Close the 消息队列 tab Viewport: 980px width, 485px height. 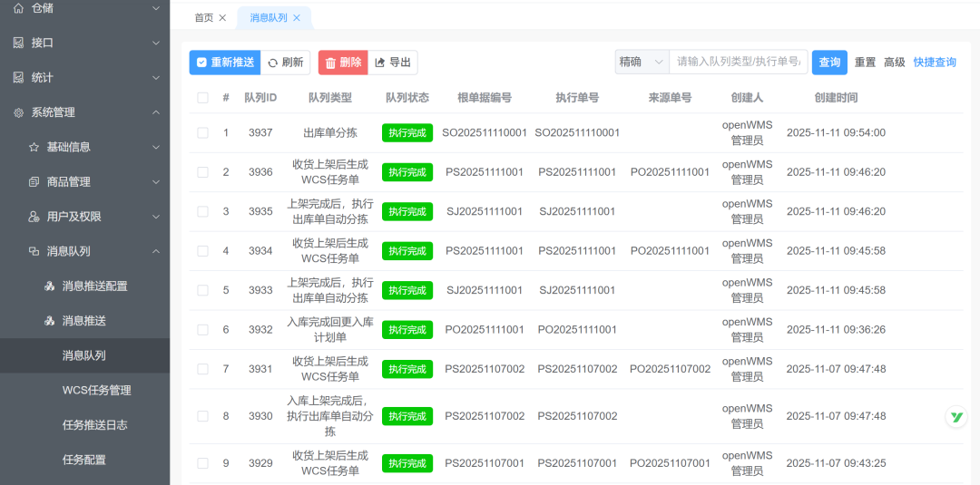297,18
